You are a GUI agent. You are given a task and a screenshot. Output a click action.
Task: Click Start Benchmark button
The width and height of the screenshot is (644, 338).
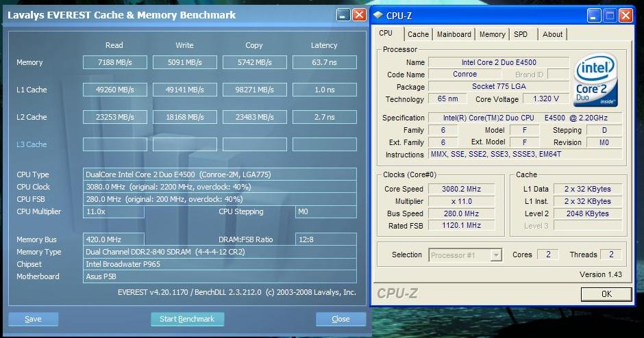[x=187, y=319]
